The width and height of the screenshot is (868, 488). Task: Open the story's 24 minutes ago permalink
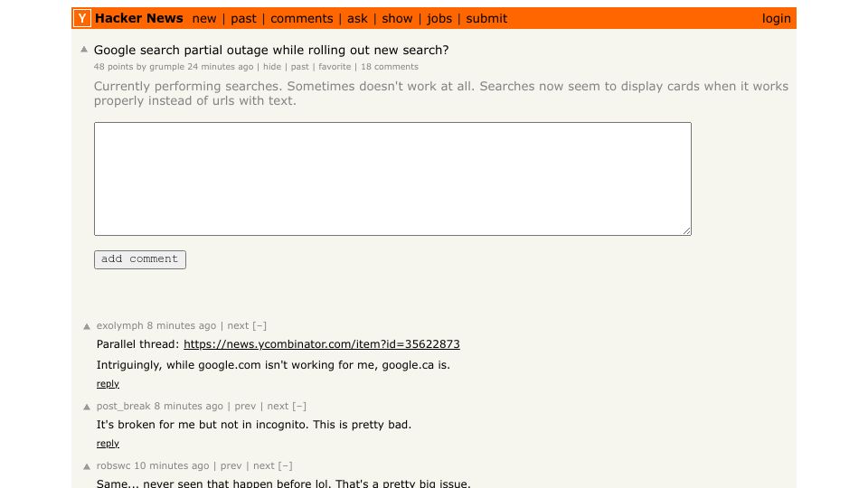[221, 66]
